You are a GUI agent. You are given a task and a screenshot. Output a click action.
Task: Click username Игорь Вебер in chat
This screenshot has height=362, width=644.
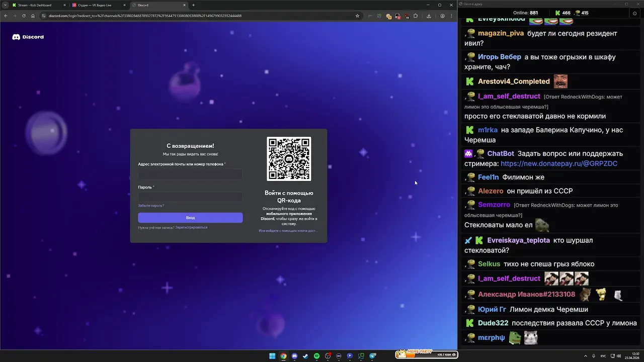coord(500,57)
